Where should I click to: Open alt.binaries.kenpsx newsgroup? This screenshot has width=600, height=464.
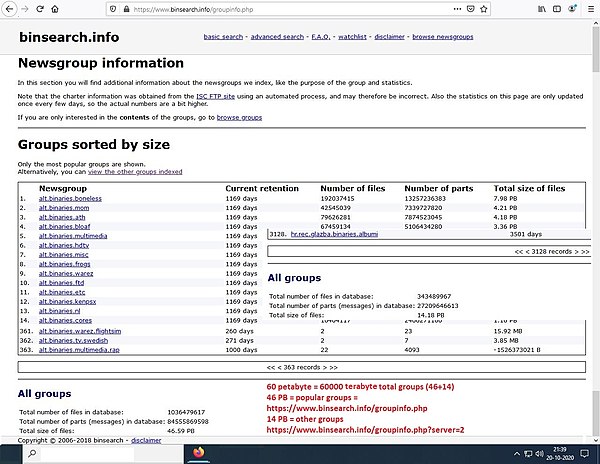pyautogui.click(x=67, y=301)
